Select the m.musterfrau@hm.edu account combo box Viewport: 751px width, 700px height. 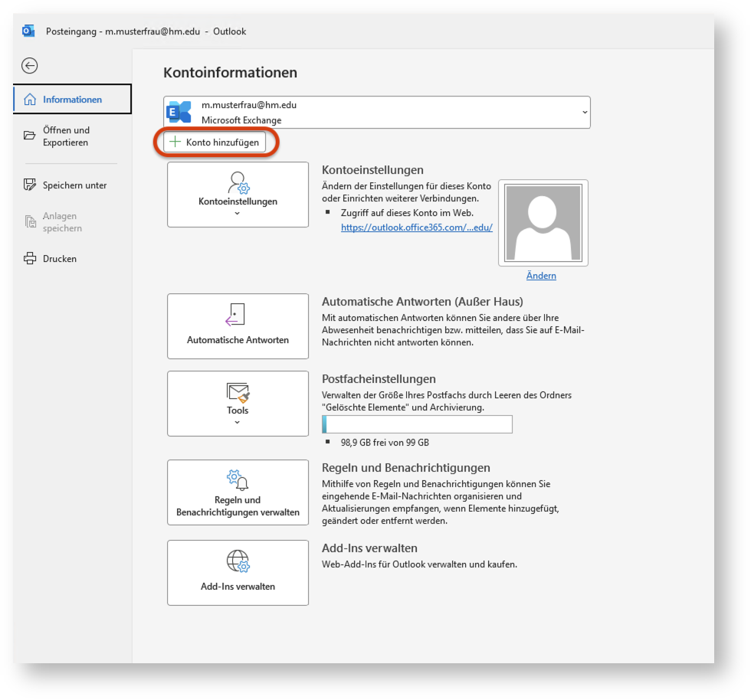pos(376,112)
